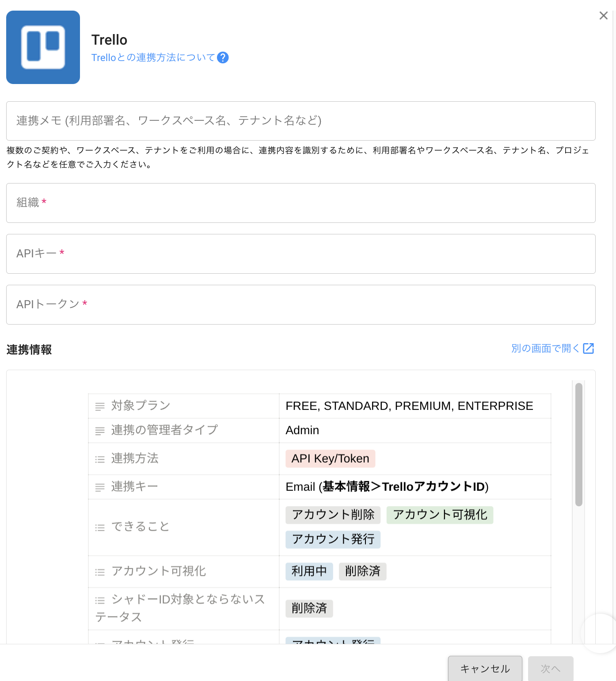Viewport: 616px width, 681px height.
Task: Click the list icon beside 連携キー
Action: pos(100,487)
